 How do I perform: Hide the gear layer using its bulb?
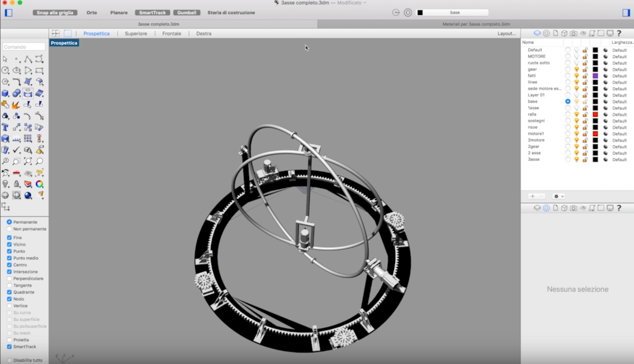click(576, 70)
